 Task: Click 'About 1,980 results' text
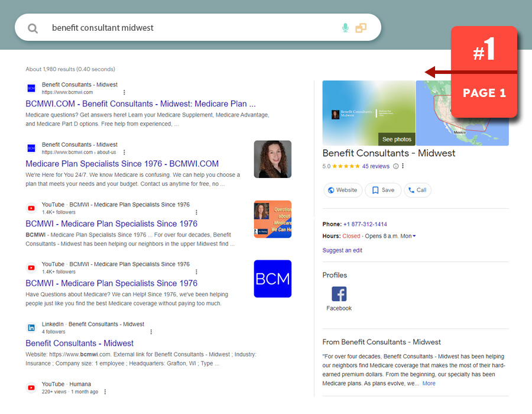[x=50, y=69]
